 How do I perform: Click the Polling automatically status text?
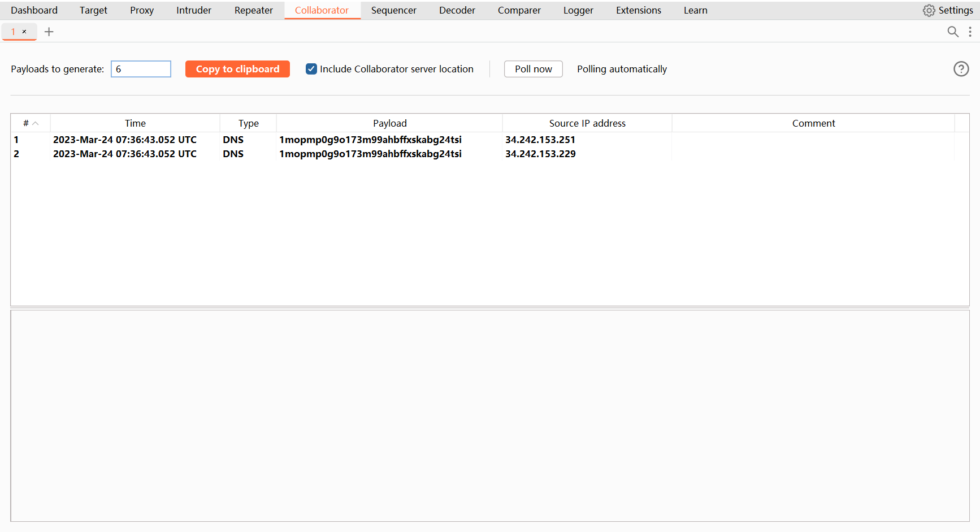coord(622,69)
